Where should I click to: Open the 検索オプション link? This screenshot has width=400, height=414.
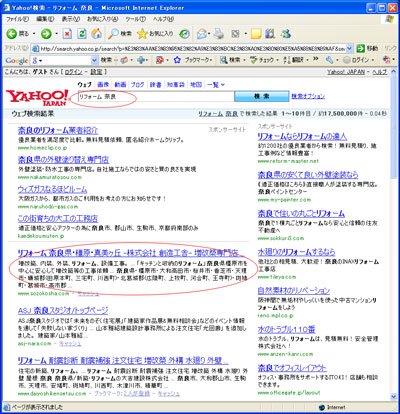click(308, 96)
